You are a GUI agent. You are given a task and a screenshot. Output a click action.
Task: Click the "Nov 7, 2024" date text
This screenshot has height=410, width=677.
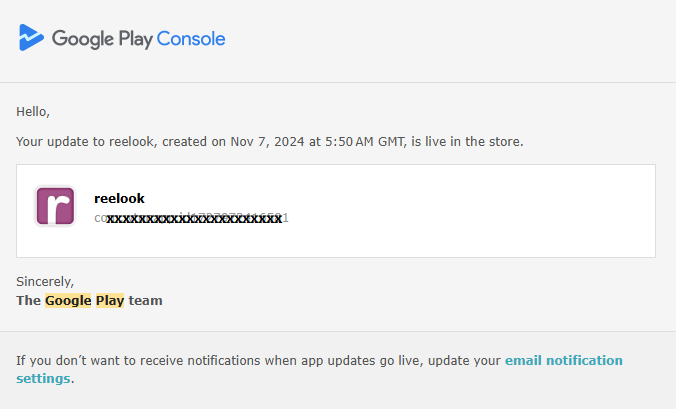266,142
